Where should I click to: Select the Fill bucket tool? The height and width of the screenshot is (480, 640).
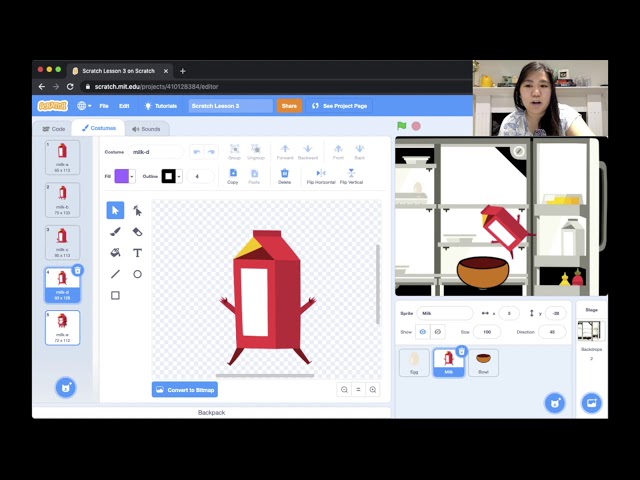click(x=115, y=253)
